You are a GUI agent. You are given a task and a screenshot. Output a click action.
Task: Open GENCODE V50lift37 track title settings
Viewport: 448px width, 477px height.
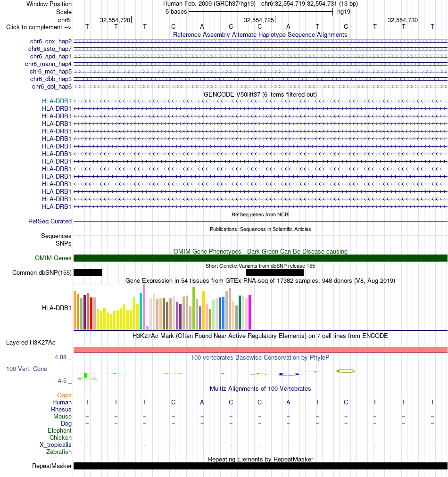pos(260,95)
